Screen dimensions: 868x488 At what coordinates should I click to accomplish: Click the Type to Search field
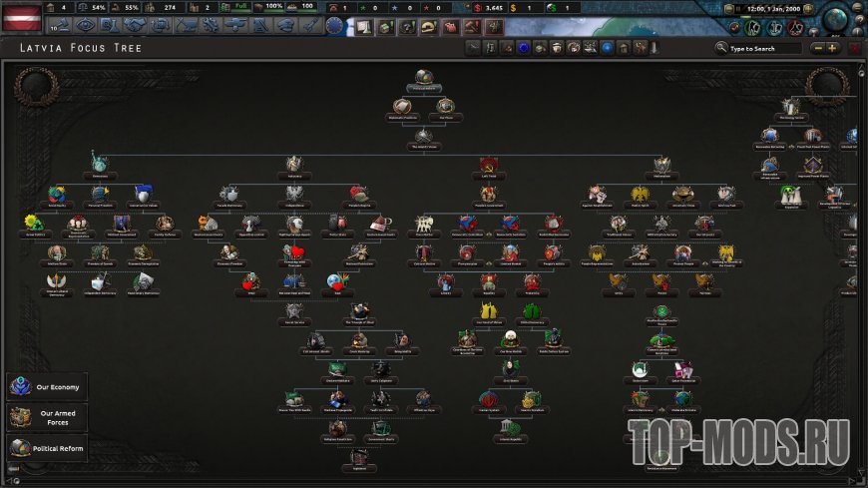coord(763,48)
